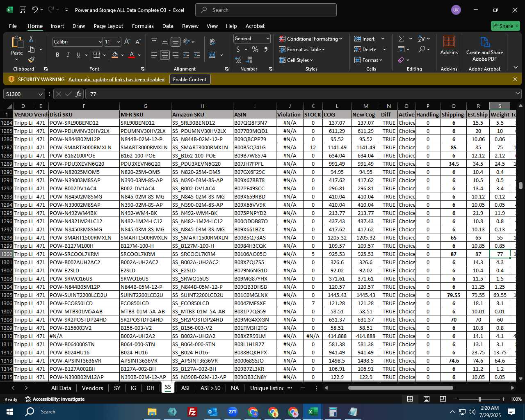Open the Data ribbon tab
The width and height of the screenshot is (525, 420).
tap(168, 26)
